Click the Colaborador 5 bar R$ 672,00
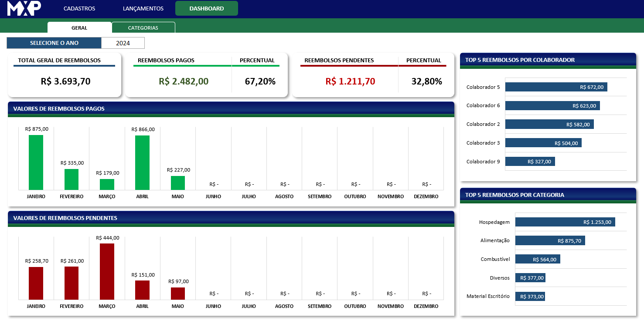Image resolution: width=644 pixels, height=321 pixels. tap(556, 87)
